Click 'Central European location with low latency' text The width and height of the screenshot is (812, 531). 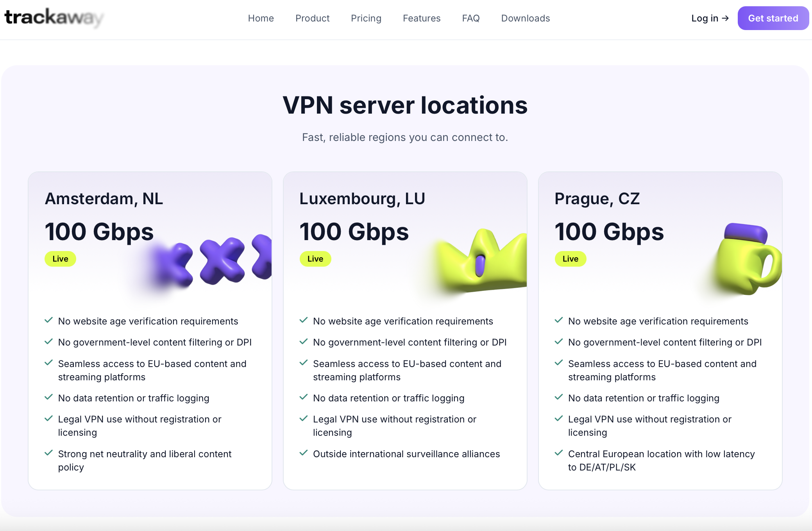tap(661, 454)
